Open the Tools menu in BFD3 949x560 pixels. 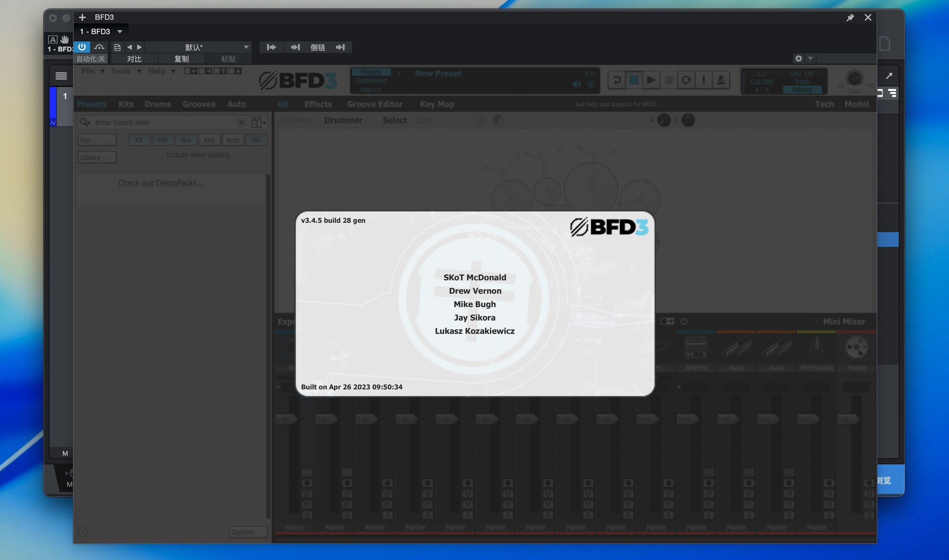126,71
